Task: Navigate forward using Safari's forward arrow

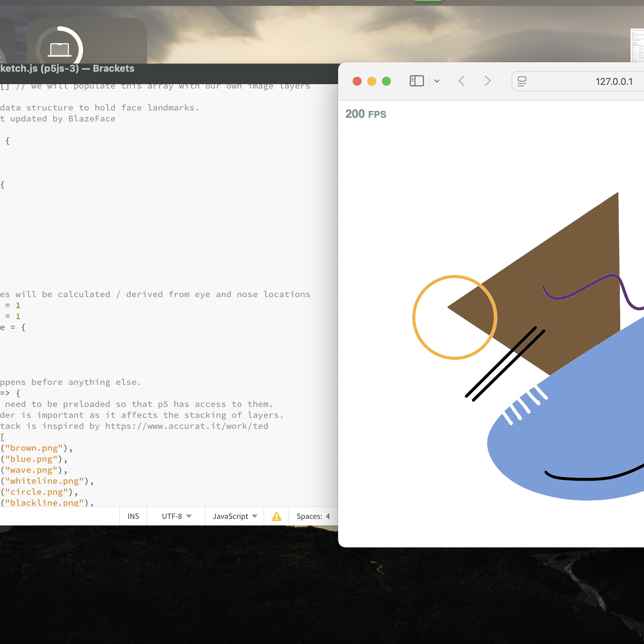Action: [x=487, y=81]
